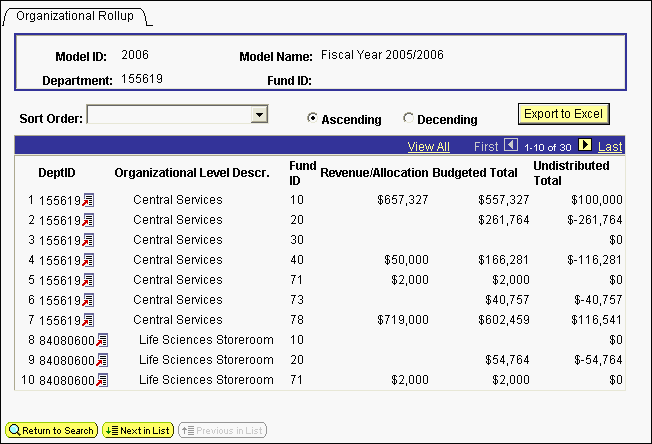Jump to the Last page link

610,147
